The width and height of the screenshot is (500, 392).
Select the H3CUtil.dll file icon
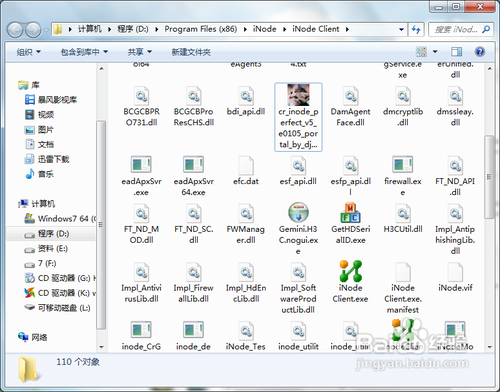point(403,213)
